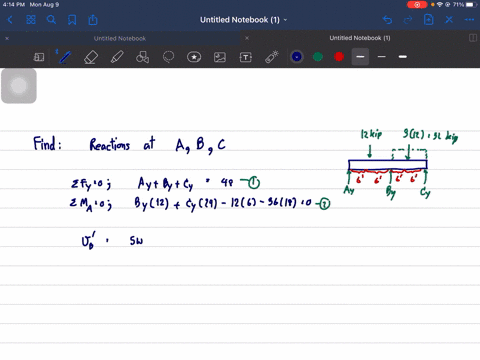This screenshot has width=480, height=360.
Task: Select the Laser pointer tool
Action: [272, 57]
